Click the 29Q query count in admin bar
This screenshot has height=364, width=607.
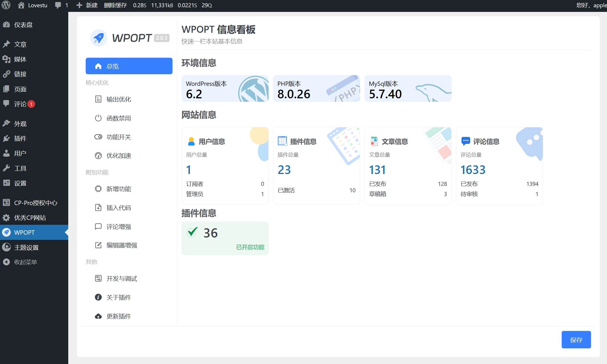pyautogui.click(x=207, y=5)
